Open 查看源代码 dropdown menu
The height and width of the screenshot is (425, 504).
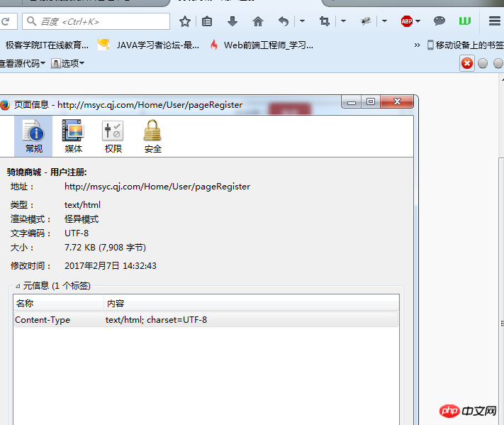22,63
